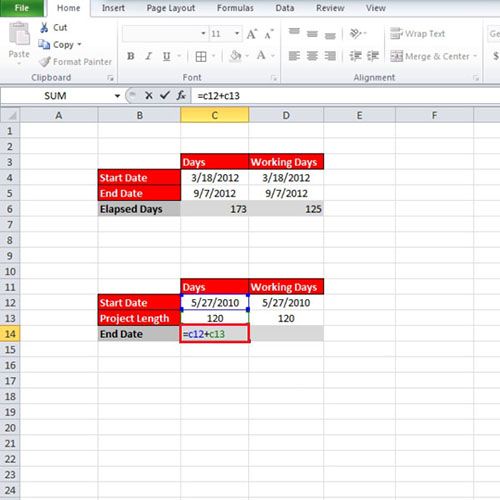This screenshot has width=500, height=500.
Task: Toggle Bold formatting
Action: [131, 56]
